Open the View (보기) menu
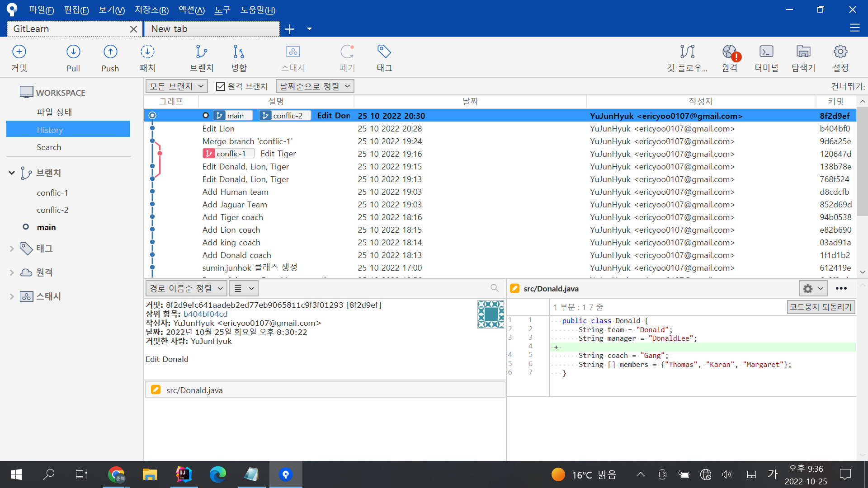868x488 pixels. tap(112, 10)
